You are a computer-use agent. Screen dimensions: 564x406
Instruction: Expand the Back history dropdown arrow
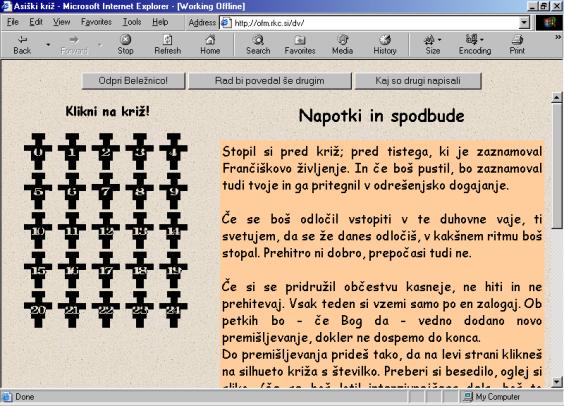[48, 45]
